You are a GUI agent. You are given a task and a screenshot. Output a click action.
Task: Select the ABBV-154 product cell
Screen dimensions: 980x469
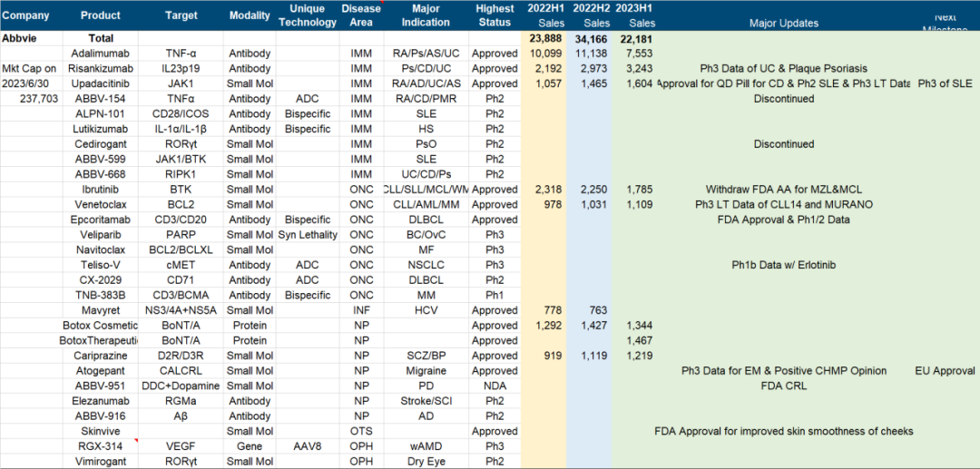click(101, 99)
